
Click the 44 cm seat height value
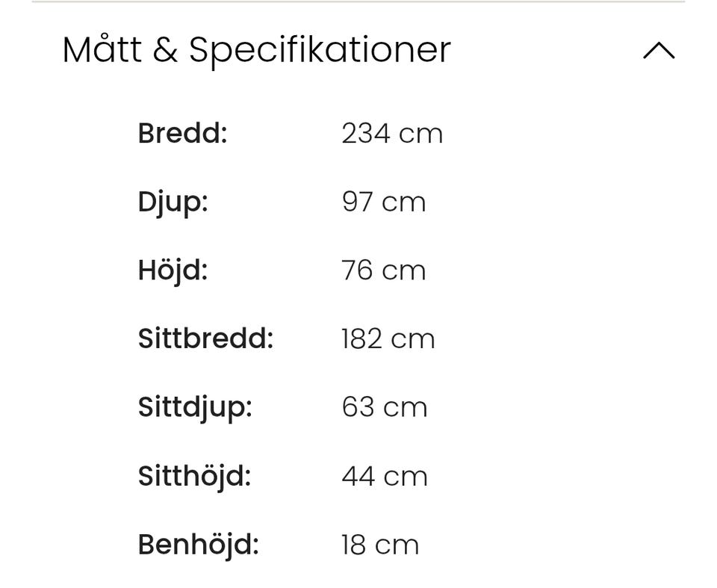384,476
